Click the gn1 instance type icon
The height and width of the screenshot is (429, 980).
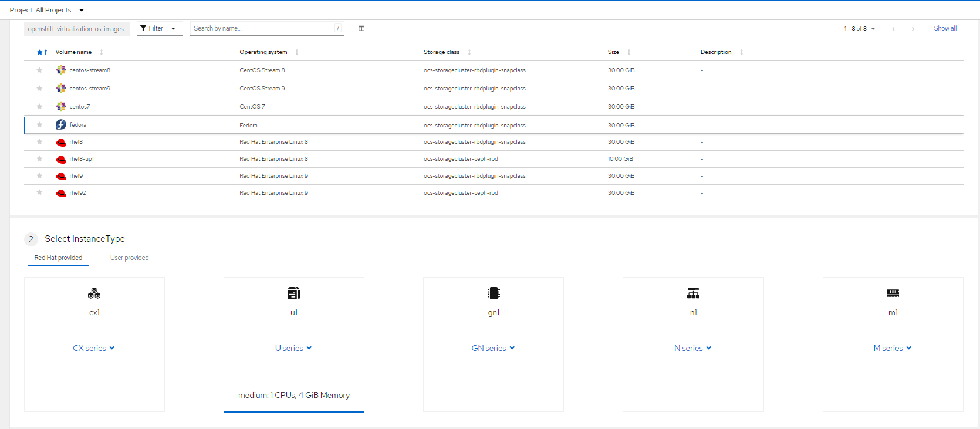494,293
